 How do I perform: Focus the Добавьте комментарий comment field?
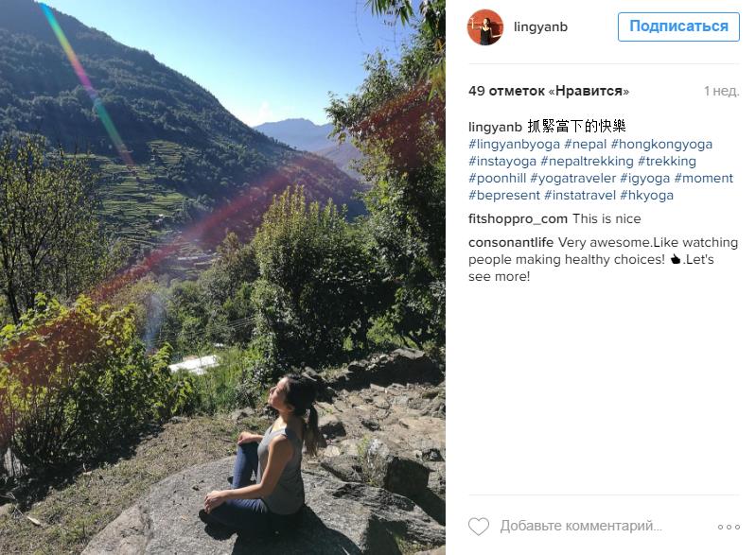tap(581, 526)
